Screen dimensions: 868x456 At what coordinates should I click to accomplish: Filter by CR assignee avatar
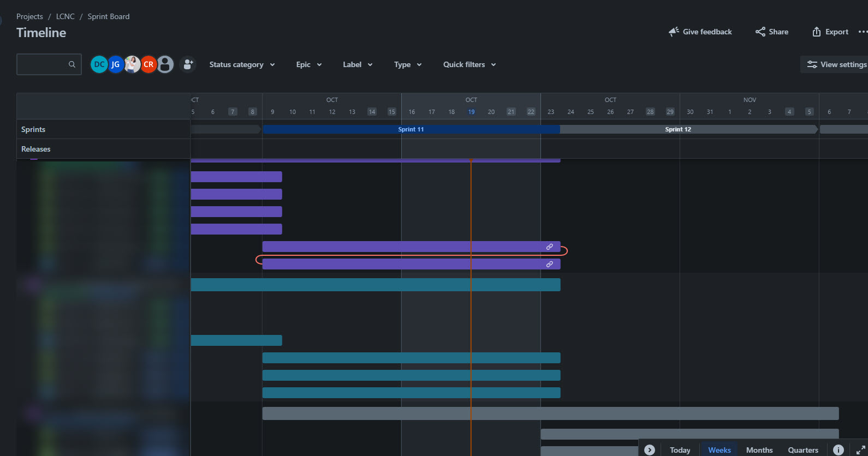148,64
